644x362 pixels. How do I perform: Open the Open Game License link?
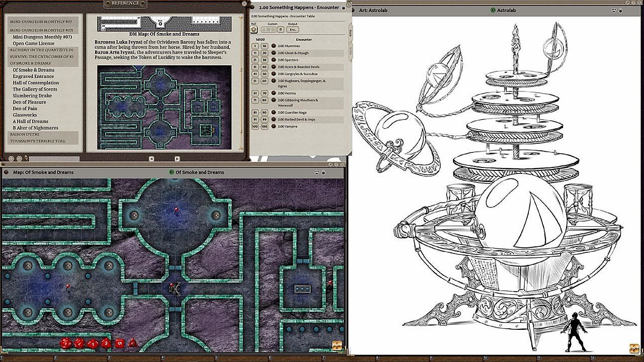[x=33, y=43]
